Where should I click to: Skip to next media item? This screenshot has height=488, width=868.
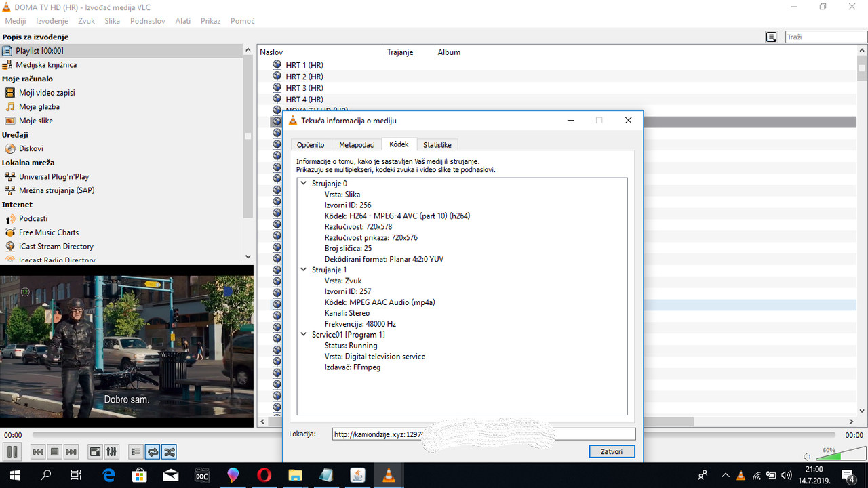point(71,451)
